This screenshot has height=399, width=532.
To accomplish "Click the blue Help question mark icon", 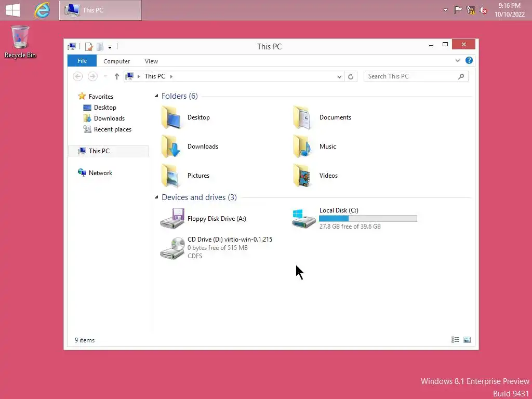I will (469, 60).
